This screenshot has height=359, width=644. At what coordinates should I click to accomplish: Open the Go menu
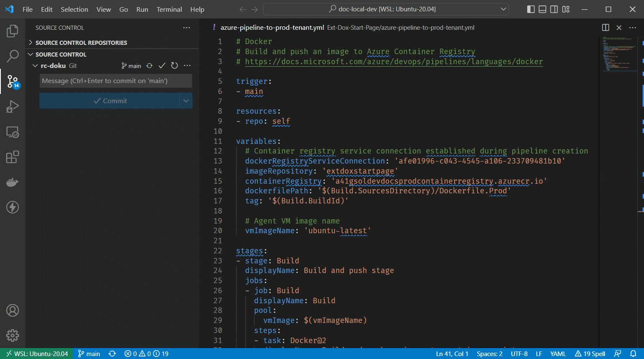click(x=124, y=9)
